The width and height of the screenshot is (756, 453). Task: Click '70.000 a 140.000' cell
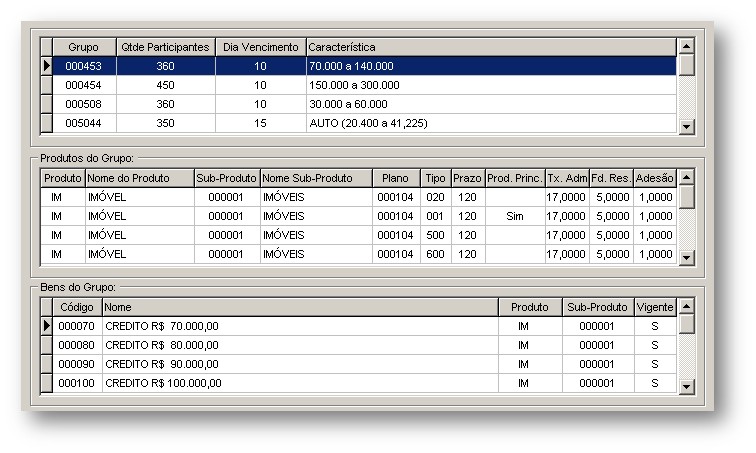pyautogui.click(x=491, y=66)
